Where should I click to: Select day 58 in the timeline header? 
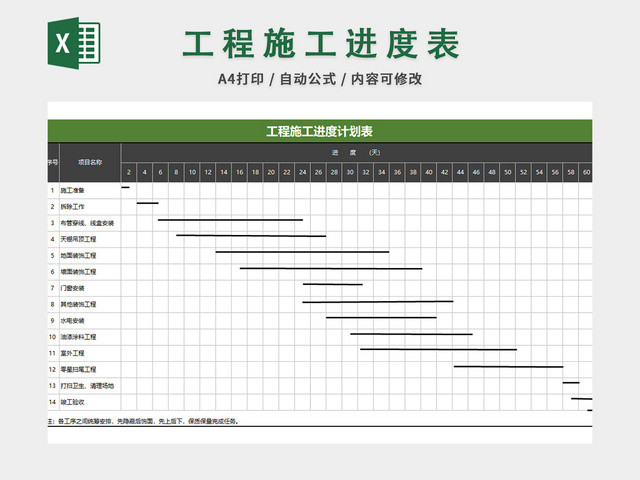coord(571,172)
